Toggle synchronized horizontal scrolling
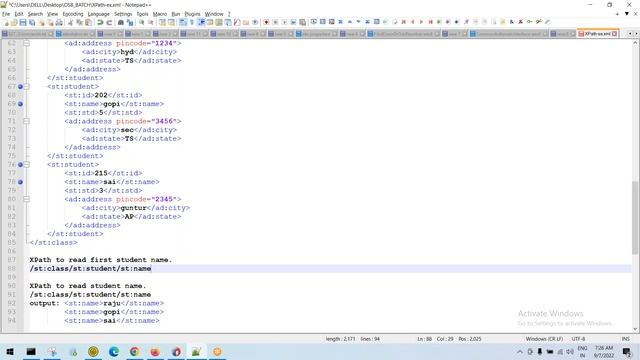Screen dimensions: 640x360 171,22
